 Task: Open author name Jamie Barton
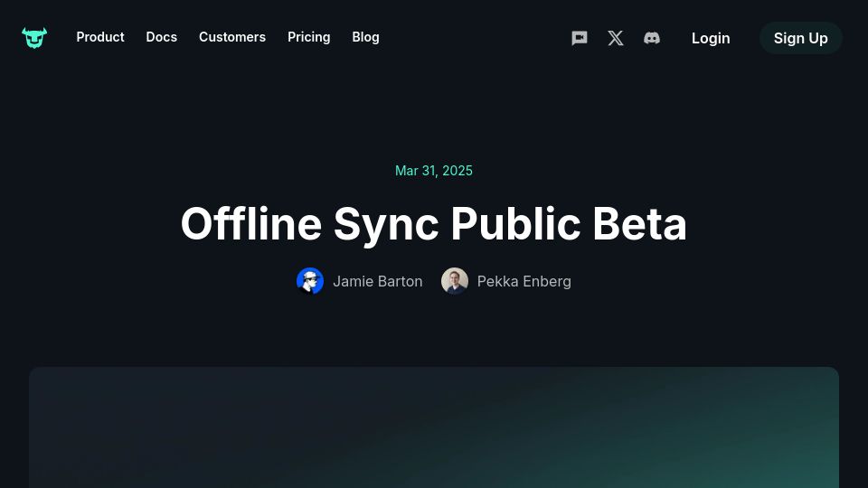click(x=378, y=281)
